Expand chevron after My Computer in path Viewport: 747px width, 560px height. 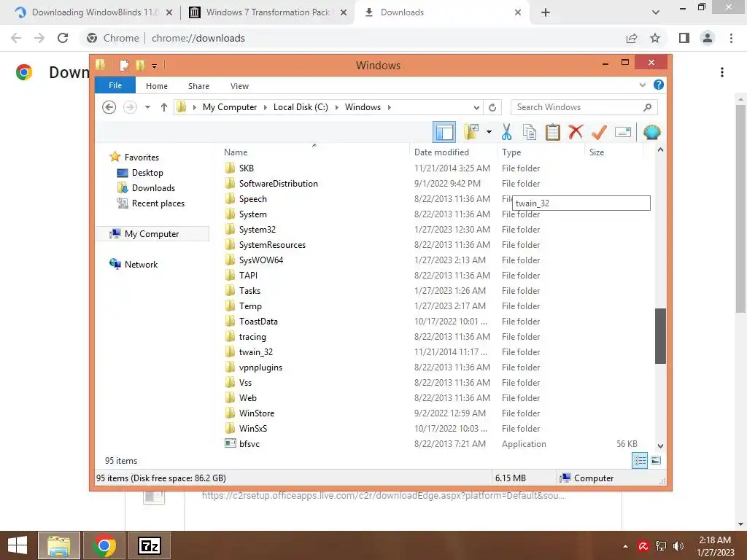[x=266, y=107]
